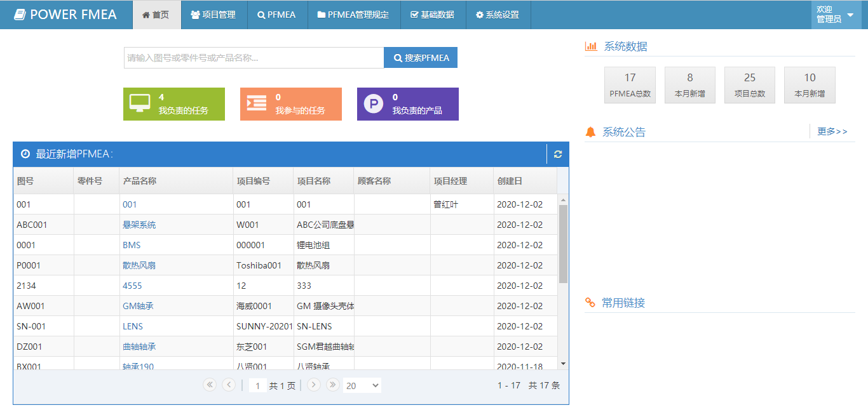The image size is (868, 417).
Task: Sort by 顾客名称 column header
Action: coord(392,181)
